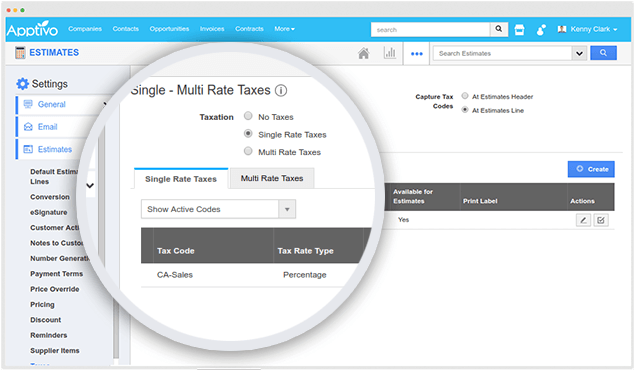Select Payment Terms in settings list
This screenshot has height=371, width=635.
(x=56, y=274)
